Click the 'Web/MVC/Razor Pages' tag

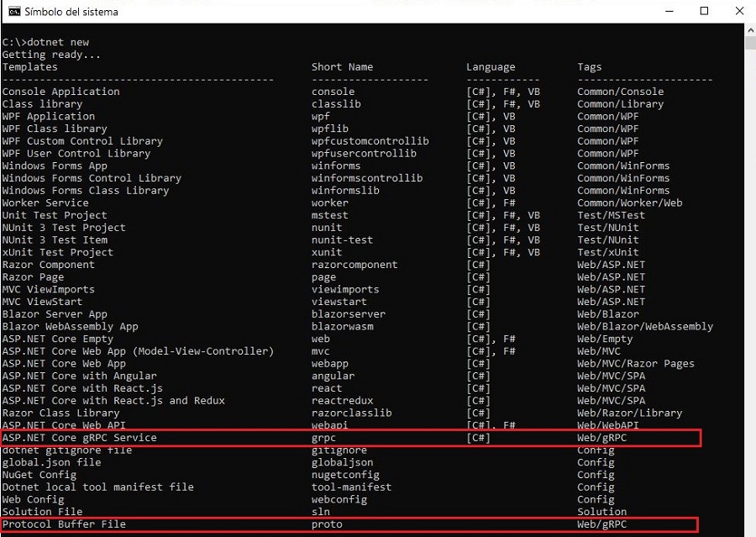(636, 364)
